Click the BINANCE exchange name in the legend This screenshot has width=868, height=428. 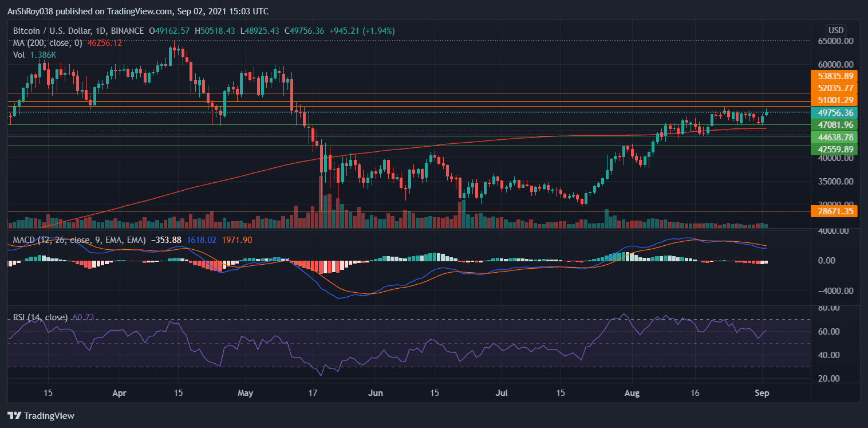click(127, 31)
